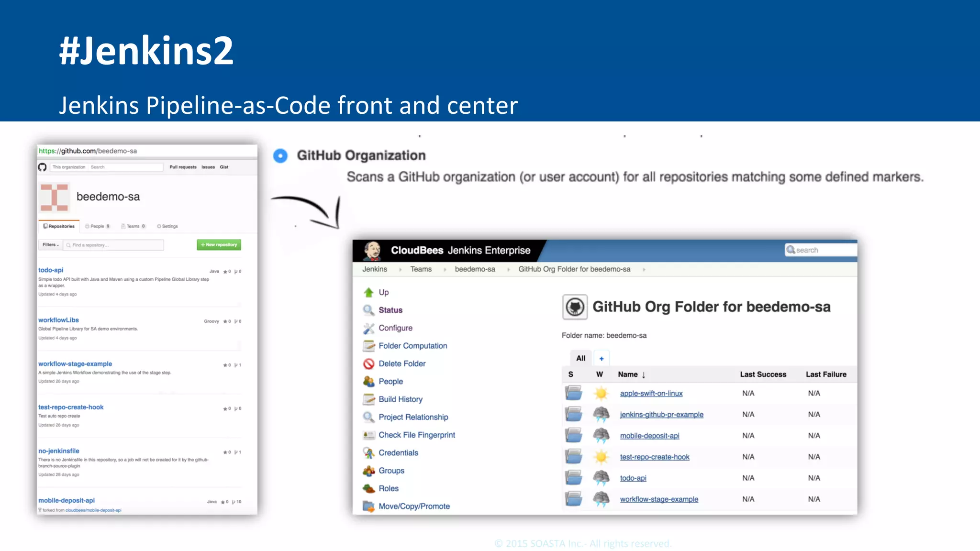Open the todo-api repository on GitHub

[x=51, y=270]
